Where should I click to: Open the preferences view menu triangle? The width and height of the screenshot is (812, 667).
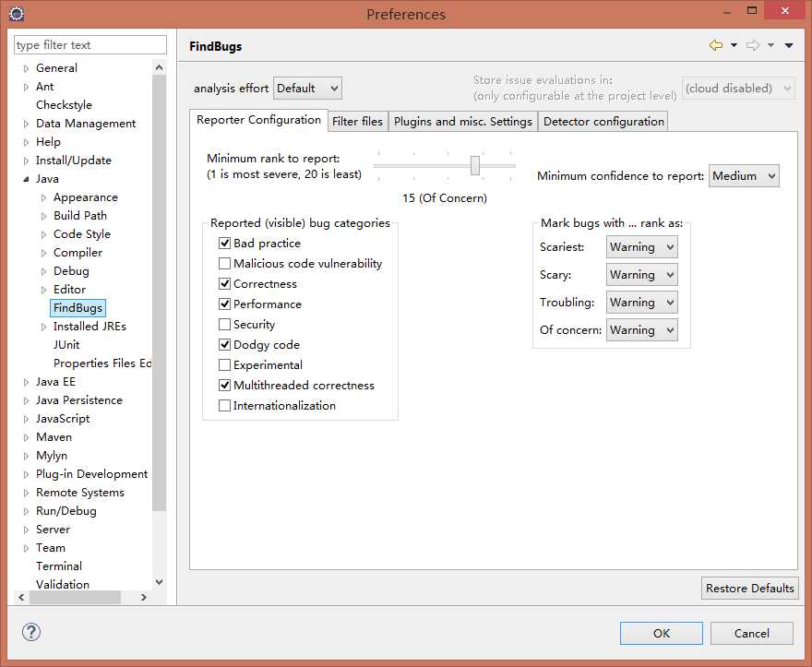(789, 45)
